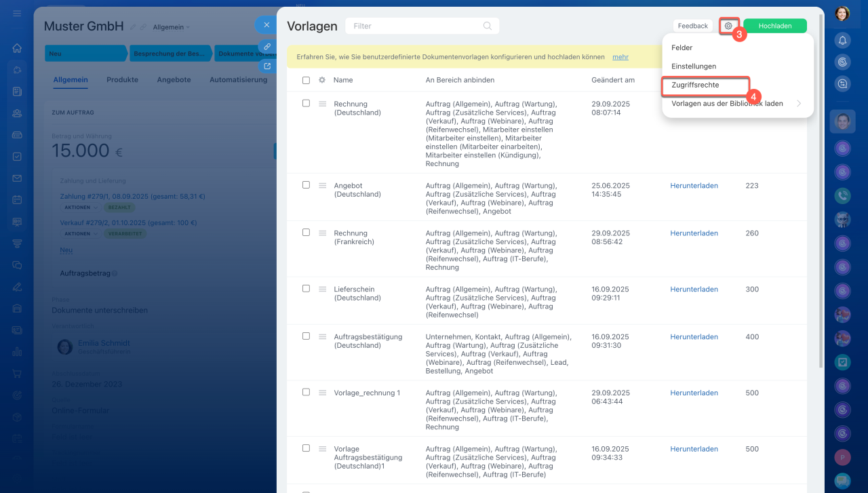The height and width of the screenshot is (493, 868).
Task: Switch to the Automatisierung tab
Action: tap(238, 80)
